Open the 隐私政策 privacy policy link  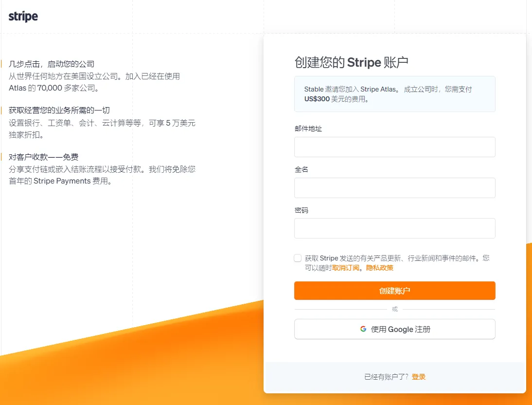(x=380, y=268)
